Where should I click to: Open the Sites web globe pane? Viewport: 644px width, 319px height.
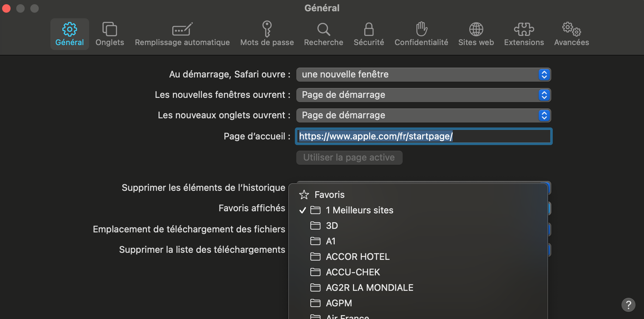(476, 34)
